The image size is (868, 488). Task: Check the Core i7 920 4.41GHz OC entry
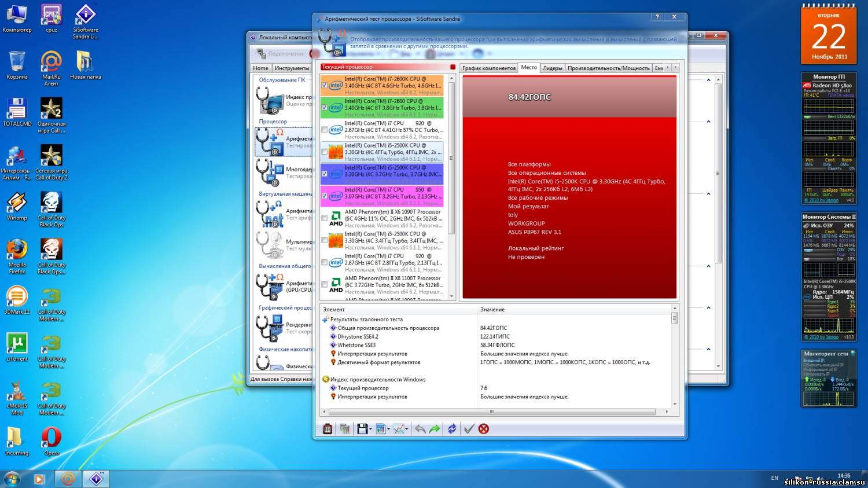coord(325,130)
